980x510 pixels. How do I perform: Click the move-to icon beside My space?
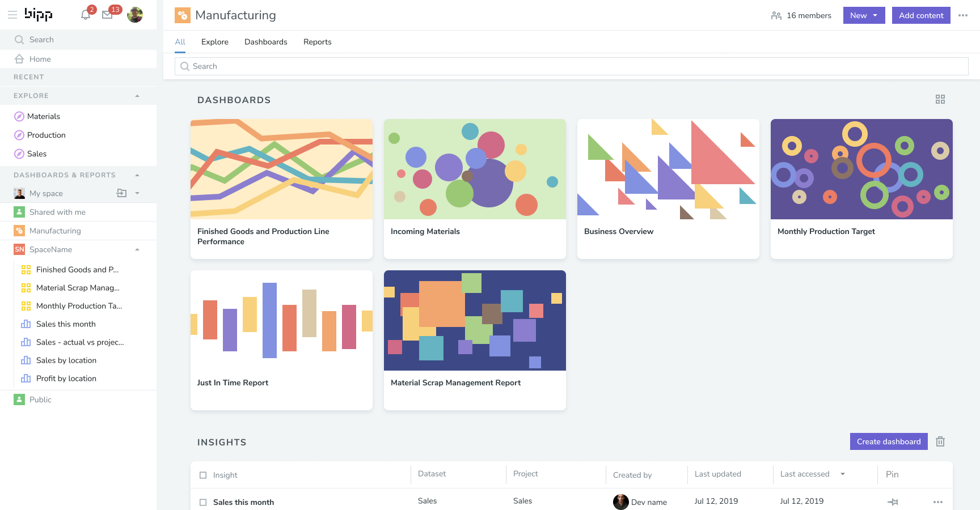click(x=121, y=193)
